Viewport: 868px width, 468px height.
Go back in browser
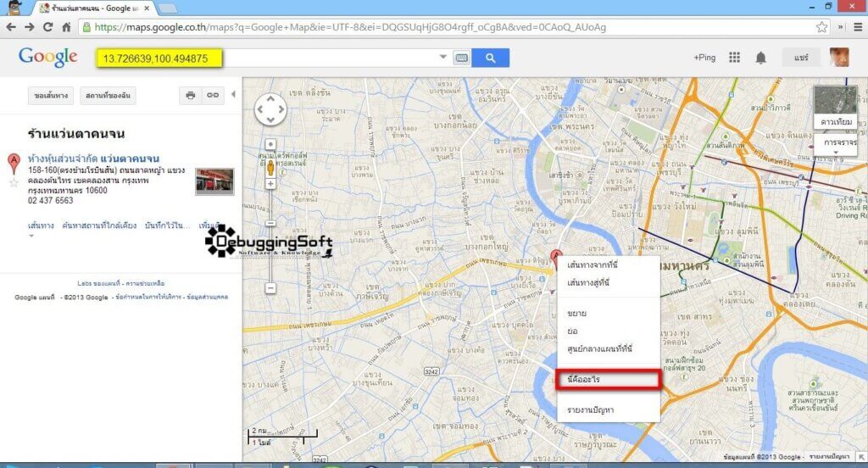(x=11, y=27)
